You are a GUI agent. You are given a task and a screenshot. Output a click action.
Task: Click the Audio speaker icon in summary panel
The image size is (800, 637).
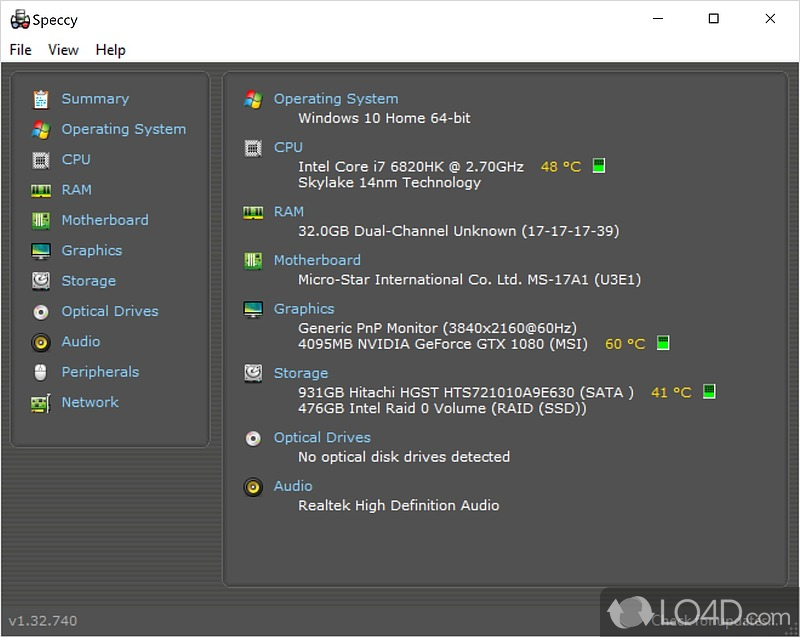tap(253, 487)
